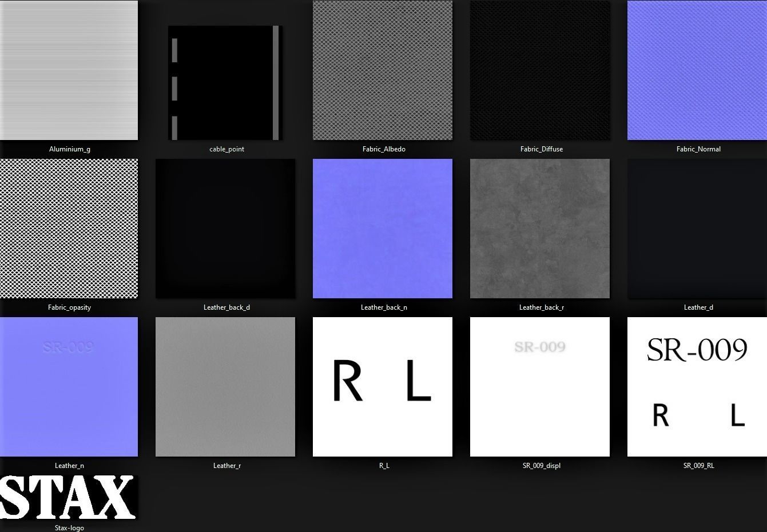
Task: Select the SR_009_displ thumbnail
Action: 540,387
